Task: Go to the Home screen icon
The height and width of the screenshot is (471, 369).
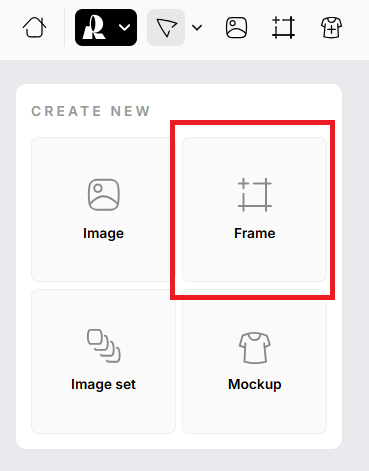Action: point(34,27)
